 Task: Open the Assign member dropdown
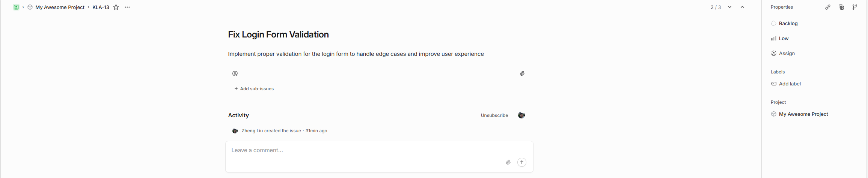coord(786,53)
